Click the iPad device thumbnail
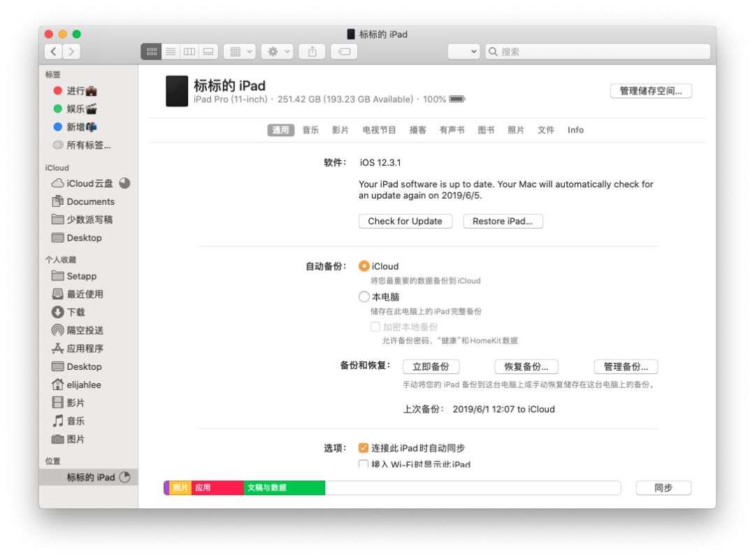The height and width of the screenshot is (560, 755). 177,90
